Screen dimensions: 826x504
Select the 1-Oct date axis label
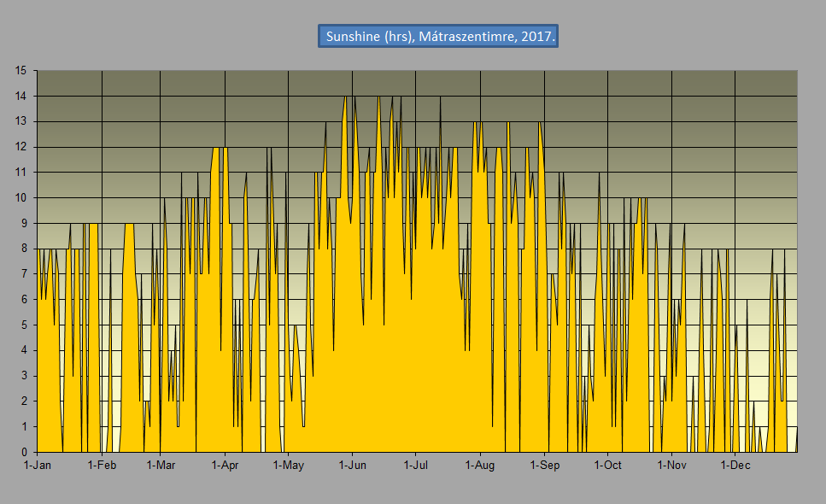point(607,466)
